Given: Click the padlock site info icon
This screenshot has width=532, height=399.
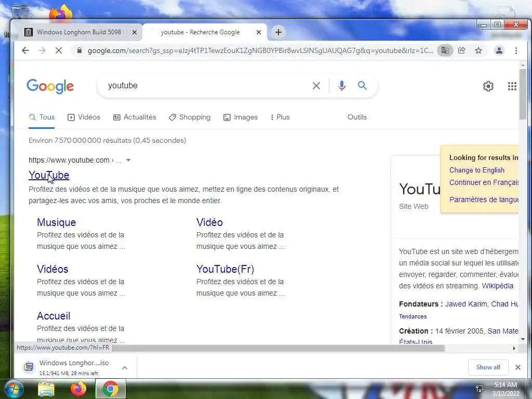Looking at the screenshot, I should (x=79, y=50).
